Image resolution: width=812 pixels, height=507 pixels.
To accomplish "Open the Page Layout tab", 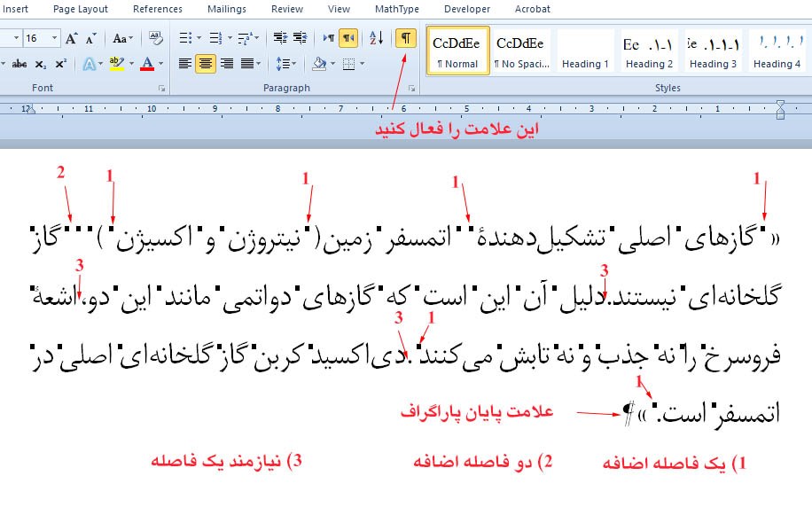I will click(x=80, y=9).
